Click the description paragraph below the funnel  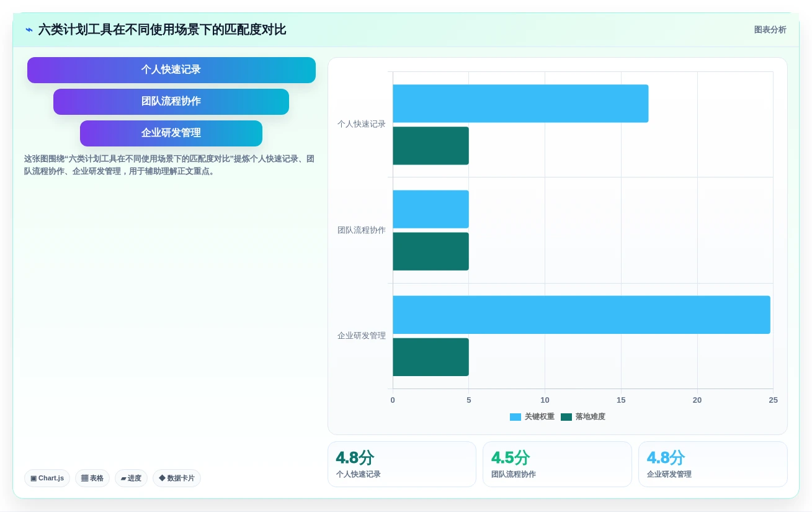coord(169,165)
